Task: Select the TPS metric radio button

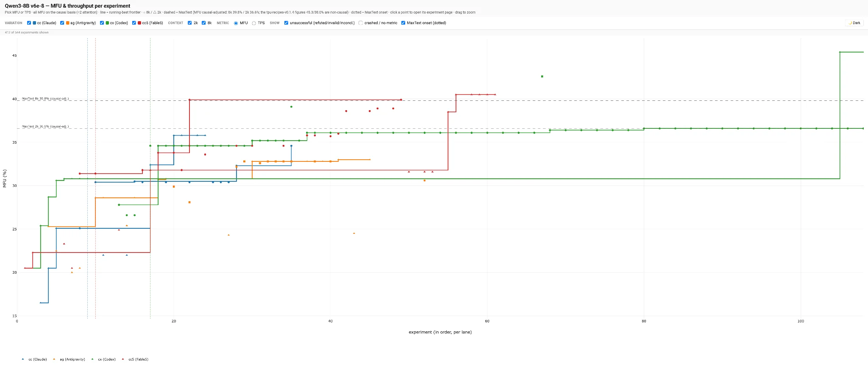Action: [254, 23]
